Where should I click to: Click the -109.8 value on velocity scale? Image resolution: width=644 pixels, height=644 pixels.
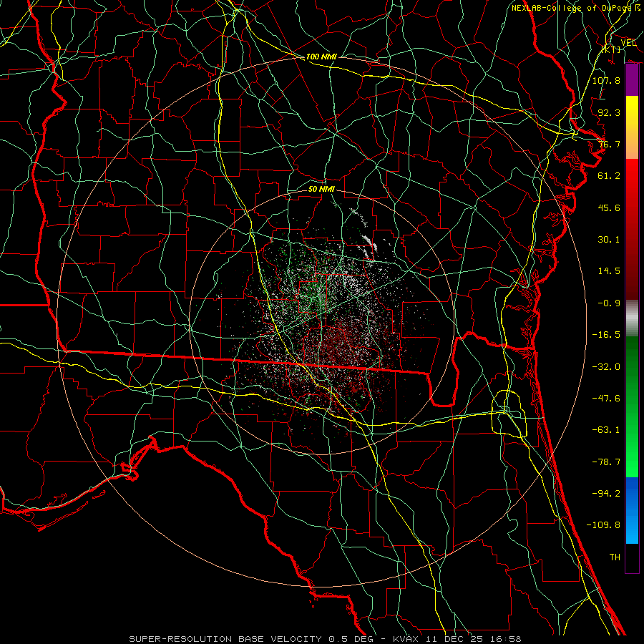(x=603, y=525)
